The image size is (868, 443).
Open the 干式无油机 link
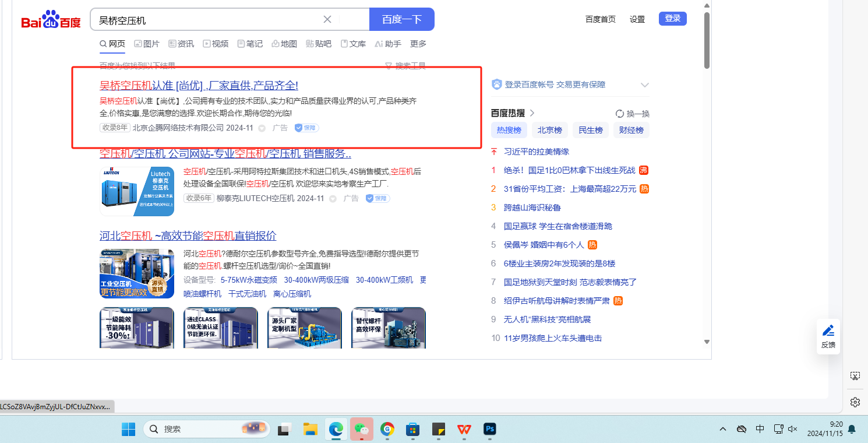[247, 294]
